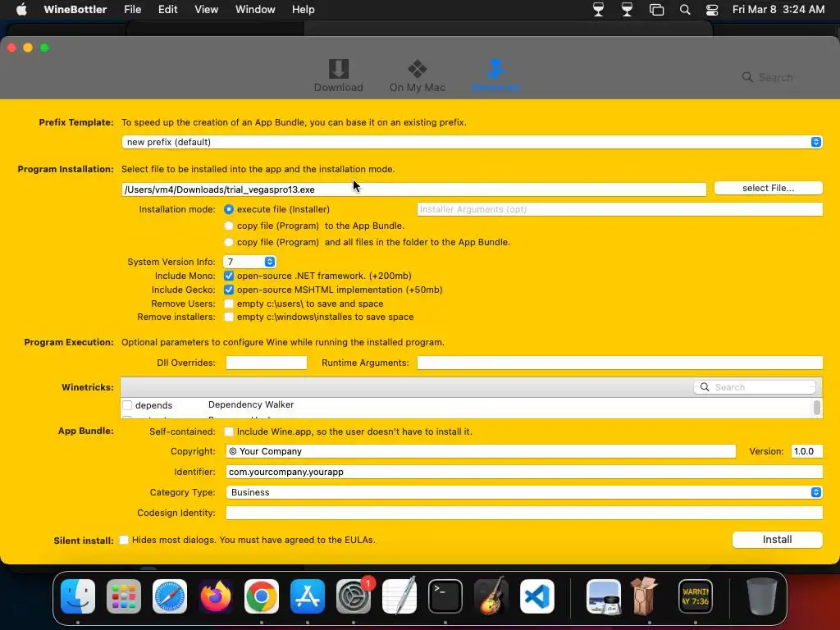Click the leftmost wine glass menu bar icon

click(x=598, y=9)
